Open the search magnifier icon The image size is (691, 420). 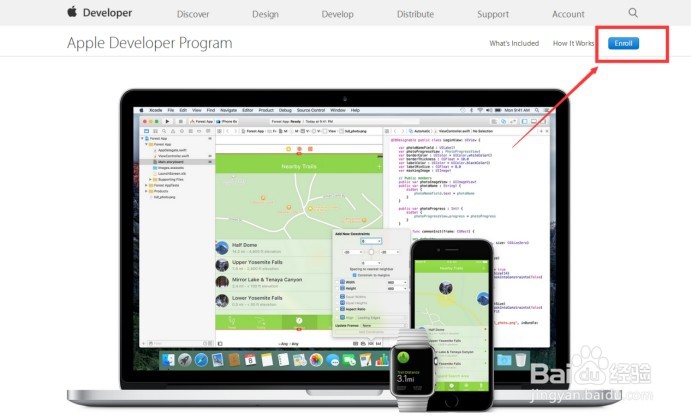tap(633, 13)
